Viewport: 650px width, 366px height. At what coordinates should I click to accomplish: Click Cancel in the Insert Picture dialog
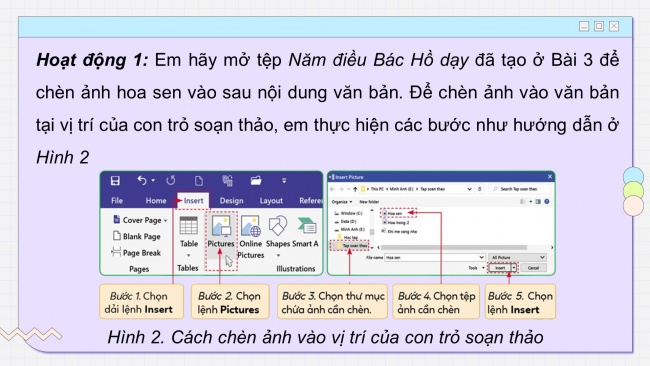pos(533,268)
